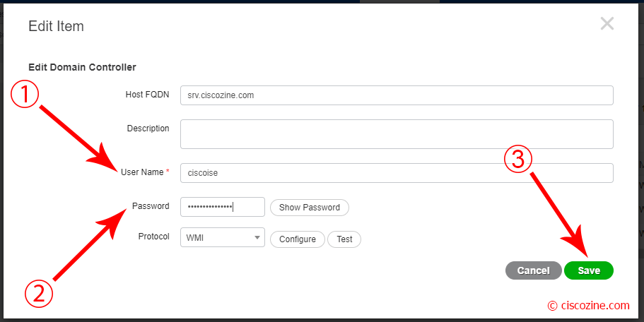This screenshot has height=322, width=644.
Task: Focus the empty Description text box
Action: click(397, 134)
